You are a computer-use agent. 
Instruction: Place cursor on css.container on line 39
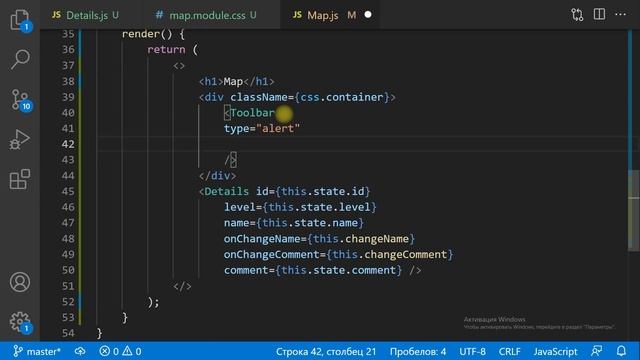pyautogui.click(x=342, y=97)
